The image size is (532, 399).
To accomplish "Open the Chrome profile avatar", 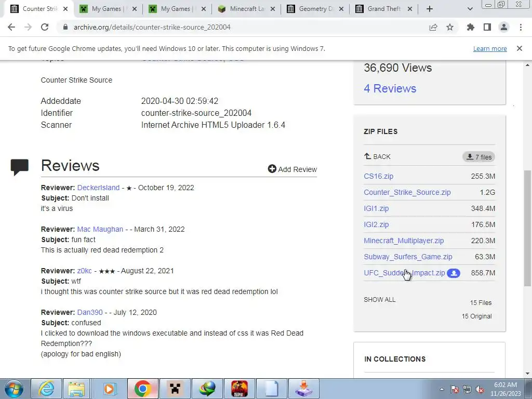I will click(504, 27).
